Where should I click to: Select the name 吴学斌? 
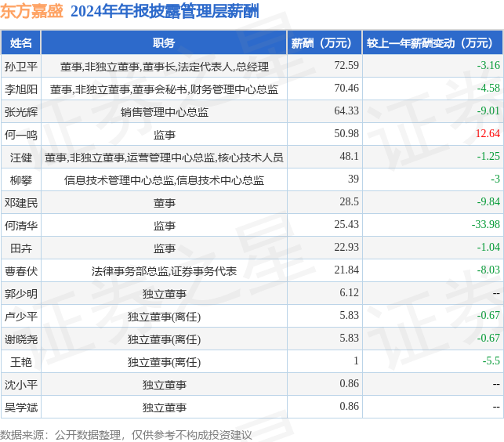[x=21, y=408]
